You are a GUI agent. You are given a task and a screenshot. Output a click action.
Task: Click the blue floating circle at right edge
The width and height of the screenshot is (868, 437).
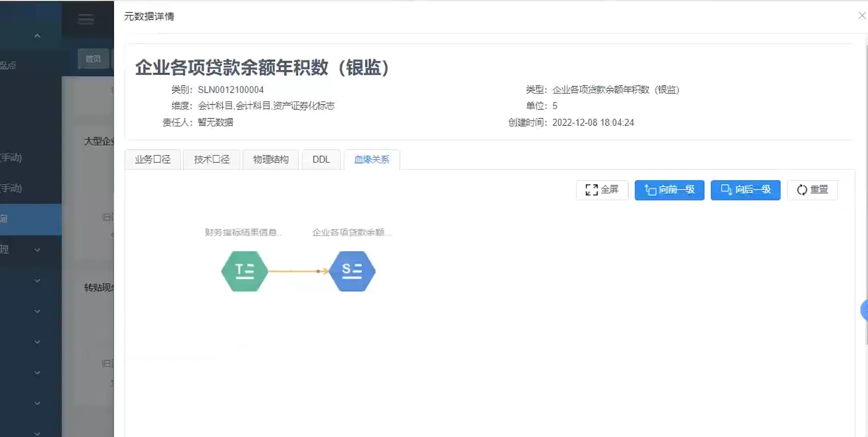pyautogui.click(x=864, y=310)
